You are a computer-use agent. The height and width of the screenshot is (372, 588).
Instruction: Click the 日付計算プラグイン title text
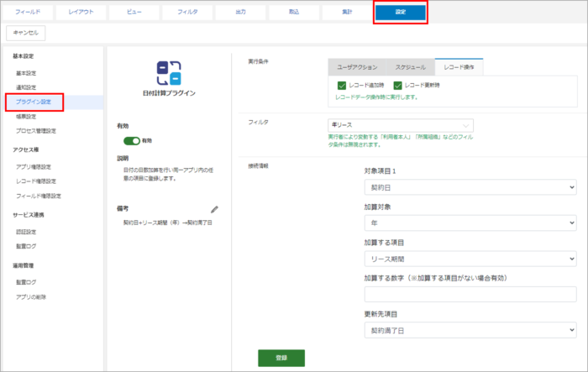pyautogui.click(x=169, y=93)
